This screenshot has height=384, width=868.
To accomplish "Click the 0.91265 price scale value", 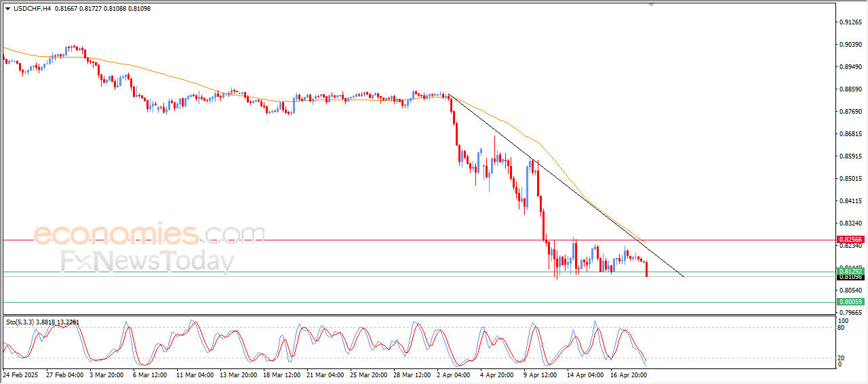I will (x=850, y=22).
